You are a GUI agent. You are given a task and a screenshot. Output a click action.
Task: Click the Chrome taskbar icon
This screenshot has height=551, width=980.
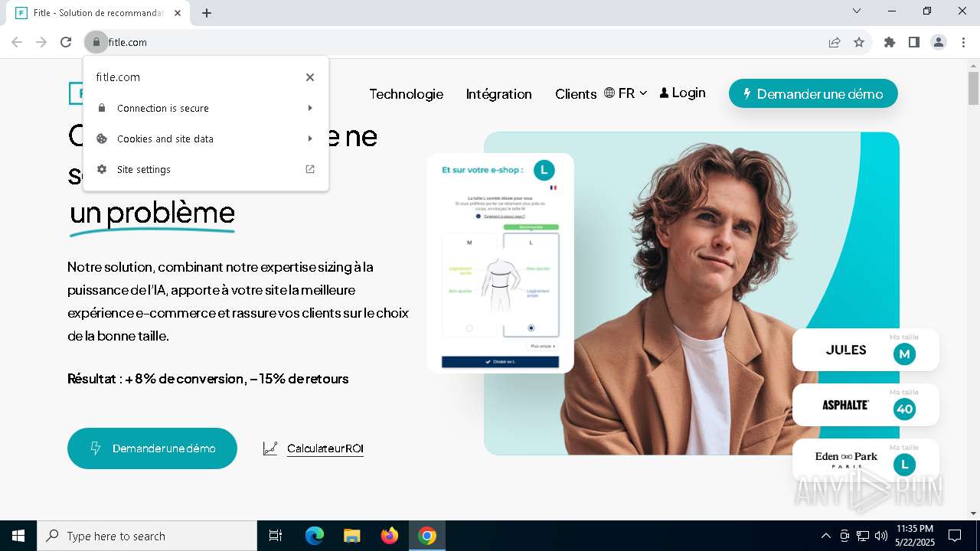pos(427,536)
